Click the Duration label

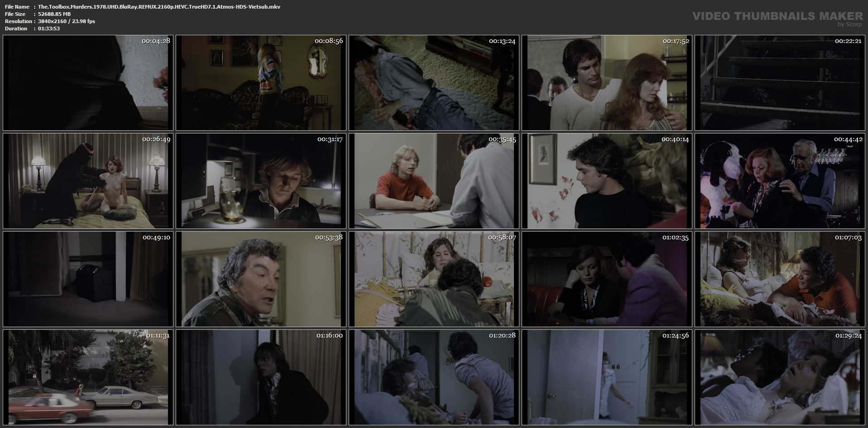pyautogui.click(x=16, y=29)
